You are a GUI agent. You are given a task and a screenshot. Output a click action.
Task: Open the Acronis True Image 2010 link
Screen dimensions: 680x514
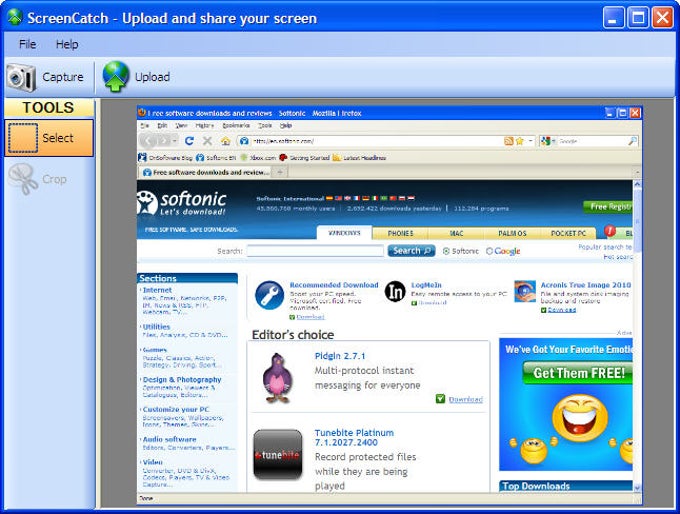[x=585, y=285]
